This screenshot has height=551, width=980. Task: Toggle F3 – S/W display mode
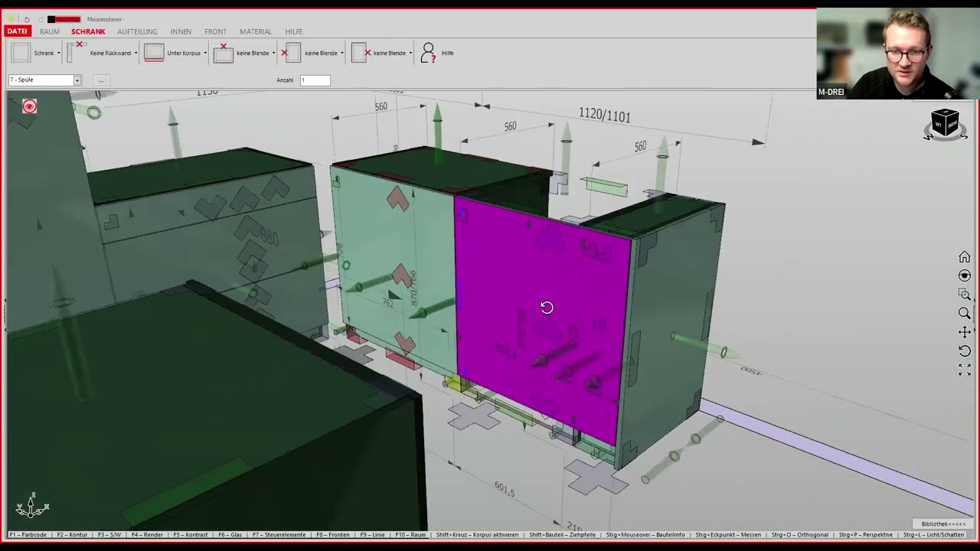[109, 535]
